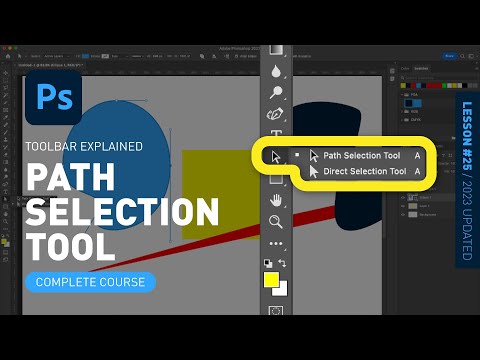480x360 pixels.
Task: Open the stroke line type dropdown
Action: [x=137, y=56]
